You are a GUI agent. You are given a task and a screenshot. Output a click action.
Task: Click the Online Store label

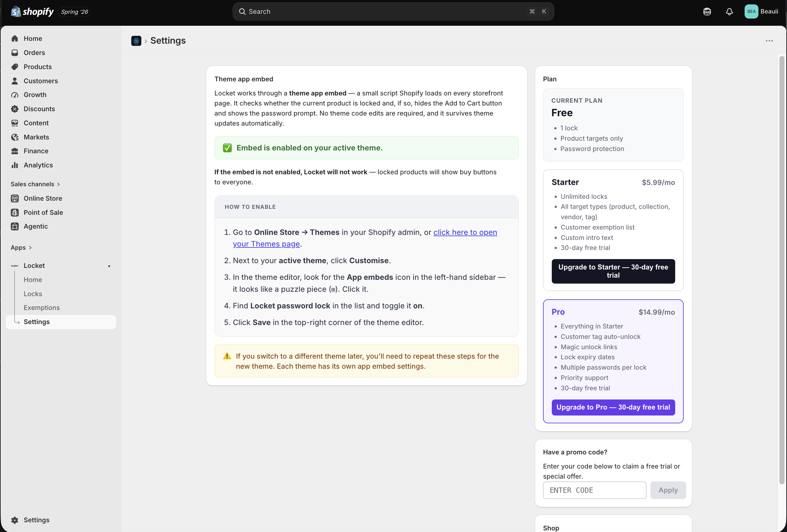(x=43, y=198)
